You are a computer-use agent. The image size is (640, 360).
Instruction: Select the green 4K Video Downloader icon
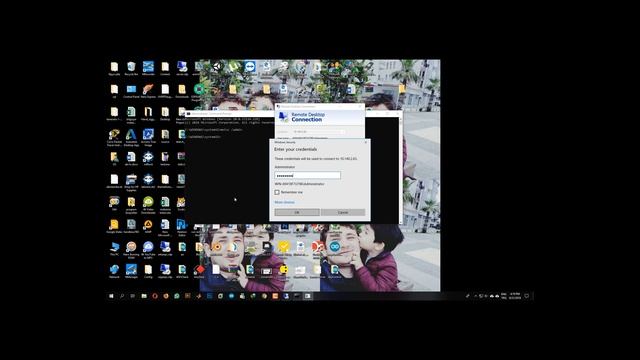pyautogui.click(x=148, y=204)
